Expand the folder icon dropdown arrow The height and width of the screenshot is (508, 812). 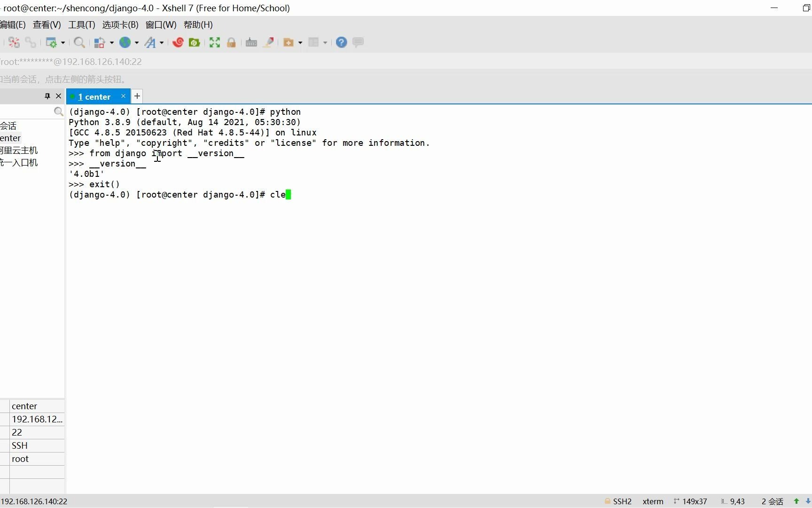(x=300, y=43)
